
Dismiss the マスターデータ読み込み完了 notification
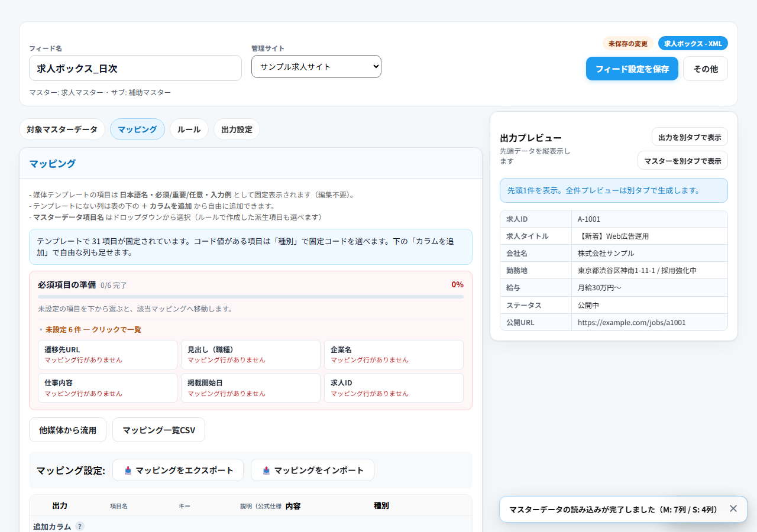tap(733, 508)
